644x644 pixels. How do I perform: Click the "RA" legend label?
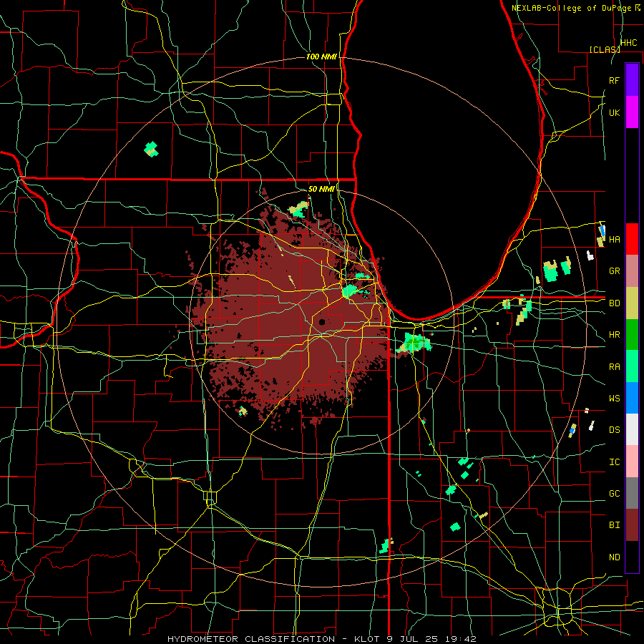click(614, 367)
